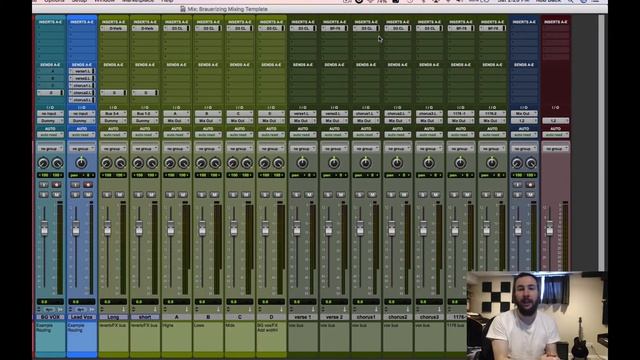This screenshot has width=640, height=360.
Task: Open the chorus1.L send on Lead Vox
Action: point(82,85)
